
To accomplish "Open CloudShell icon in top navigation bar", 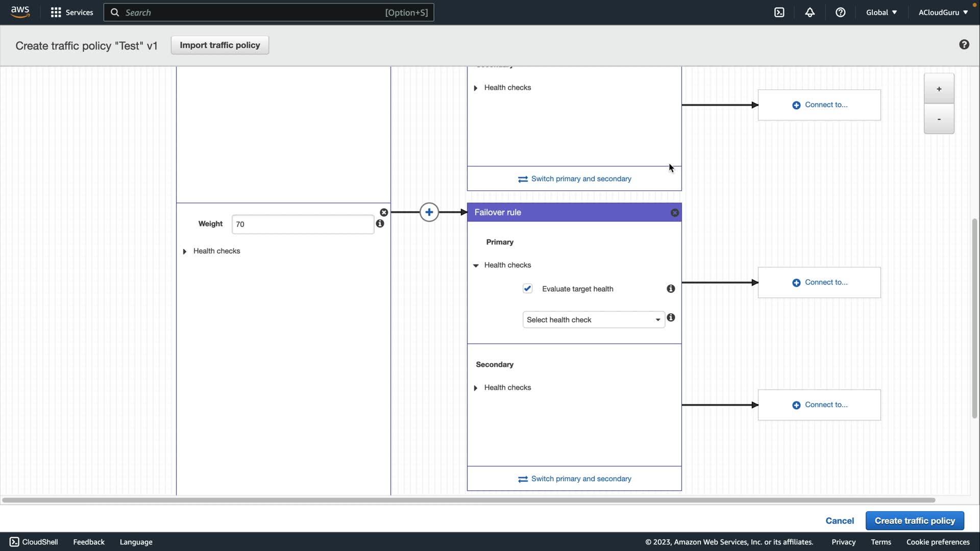I will pos(779,12).
